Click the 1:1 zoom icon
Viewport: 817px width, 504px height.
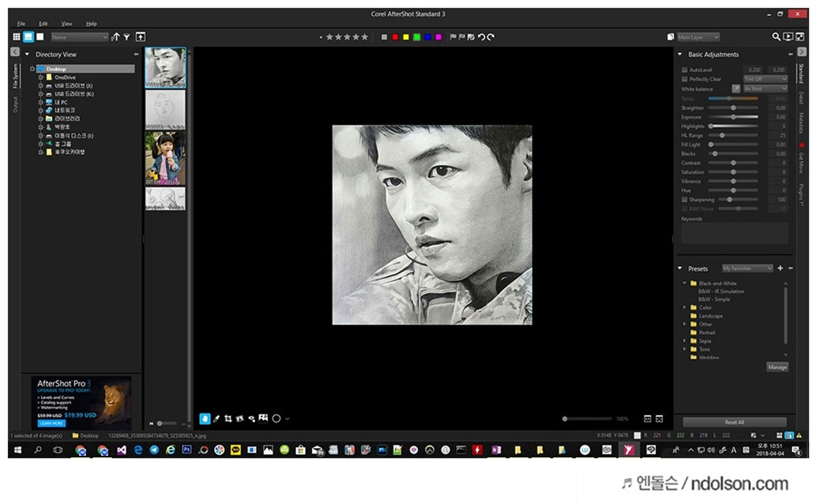click(648, 419)
